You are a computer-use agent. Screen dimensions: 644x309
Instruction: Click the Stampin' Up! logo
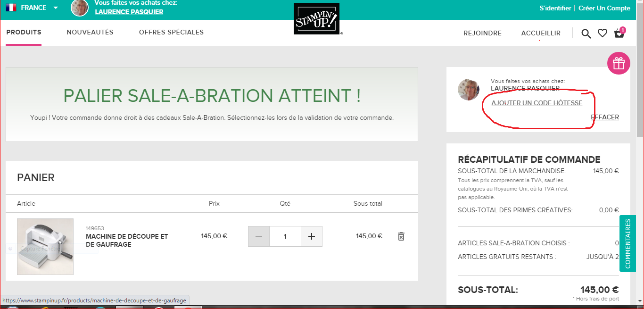pyautogui.click(x=317, y=19)
